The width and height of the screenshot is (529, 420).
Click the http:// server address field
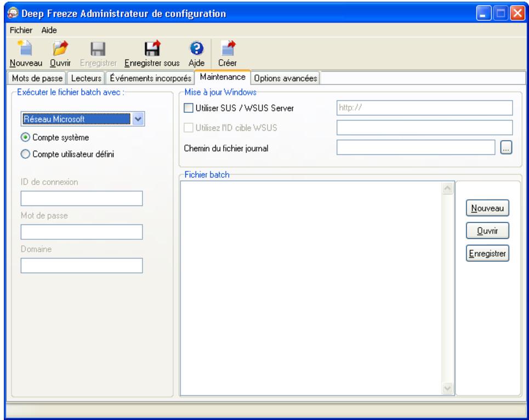[x=424, y=108]
